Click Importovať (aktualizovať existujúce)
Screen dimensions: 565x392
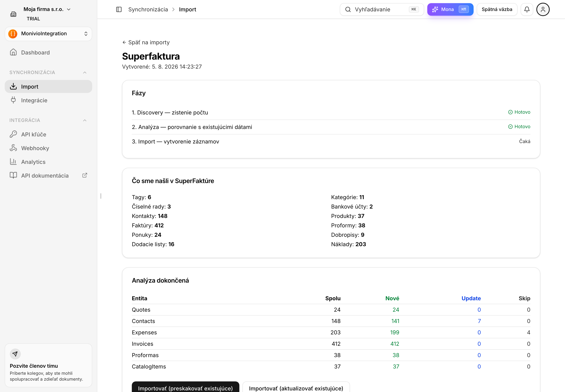click(296, 387)
